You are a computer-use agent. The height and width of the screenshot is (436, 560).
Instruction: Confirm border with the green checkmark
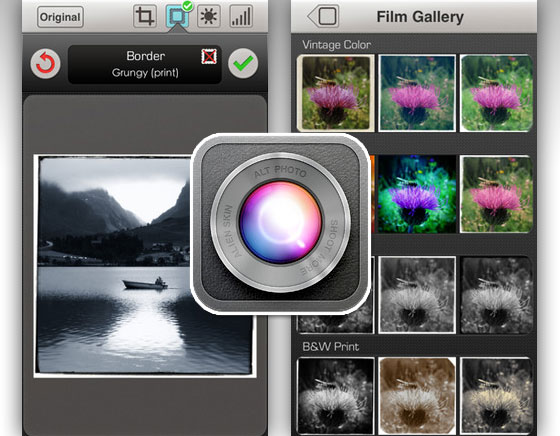(x=243, y=64)
